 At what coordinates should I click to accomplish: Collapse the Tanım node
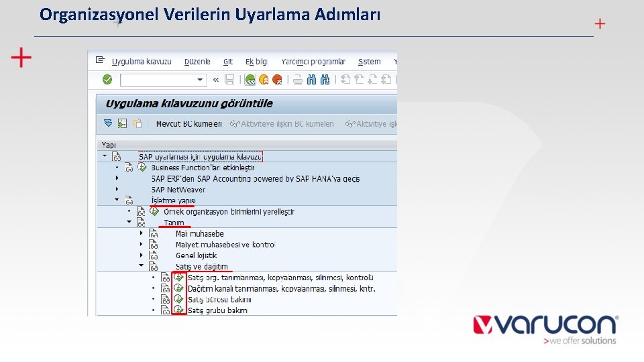[x=129, y=222]
